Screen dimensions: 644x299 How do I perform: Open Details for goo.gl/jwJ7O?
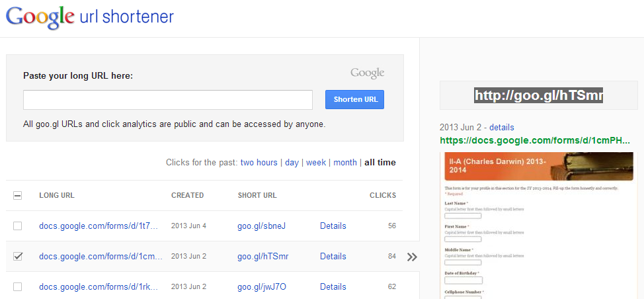pos(333,286)
